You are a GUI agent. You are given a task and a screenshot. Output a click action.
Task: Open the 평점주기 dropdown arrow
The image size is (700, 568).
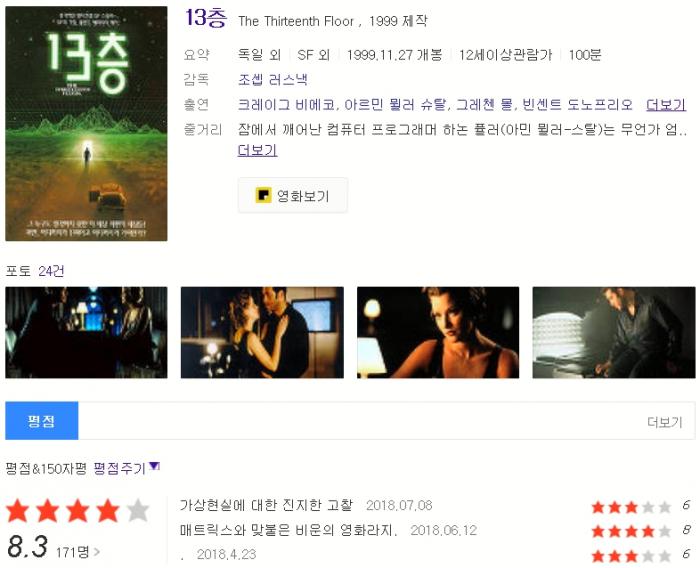coord(154,466)
